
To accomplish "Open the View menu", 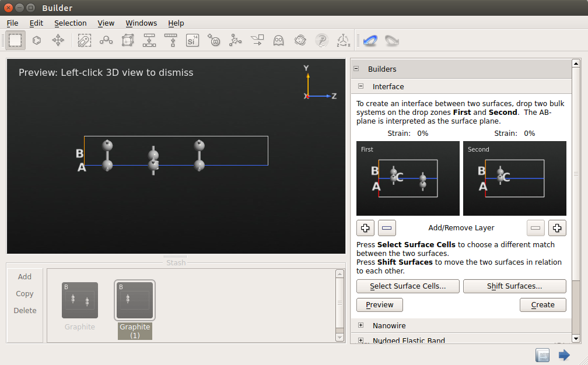I will click(106, 23).
